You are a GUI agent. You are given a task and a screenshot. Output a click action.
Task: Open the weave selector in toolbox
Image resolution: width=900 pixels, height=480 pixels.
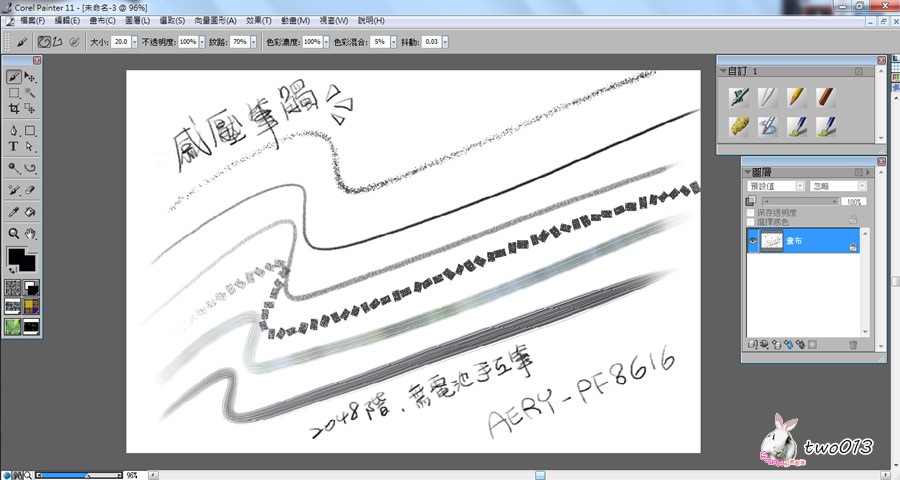point(31,307)
